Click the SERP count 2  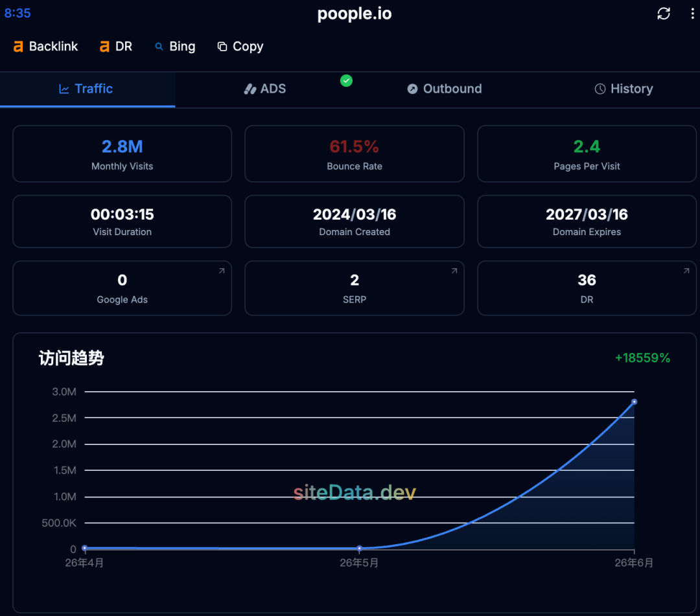(355, 280)
